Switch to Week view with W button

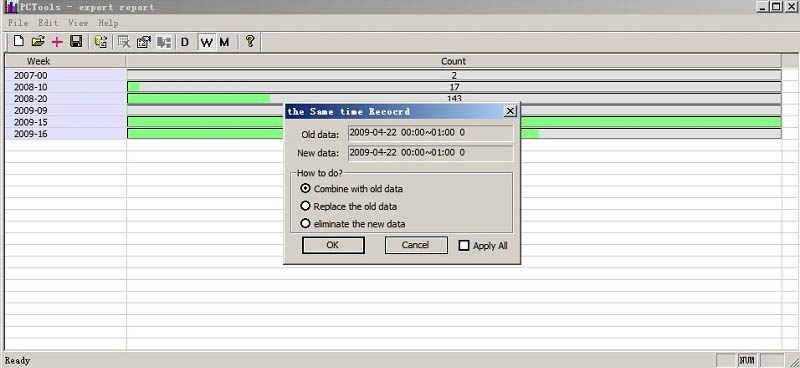(x=207, y=42)
